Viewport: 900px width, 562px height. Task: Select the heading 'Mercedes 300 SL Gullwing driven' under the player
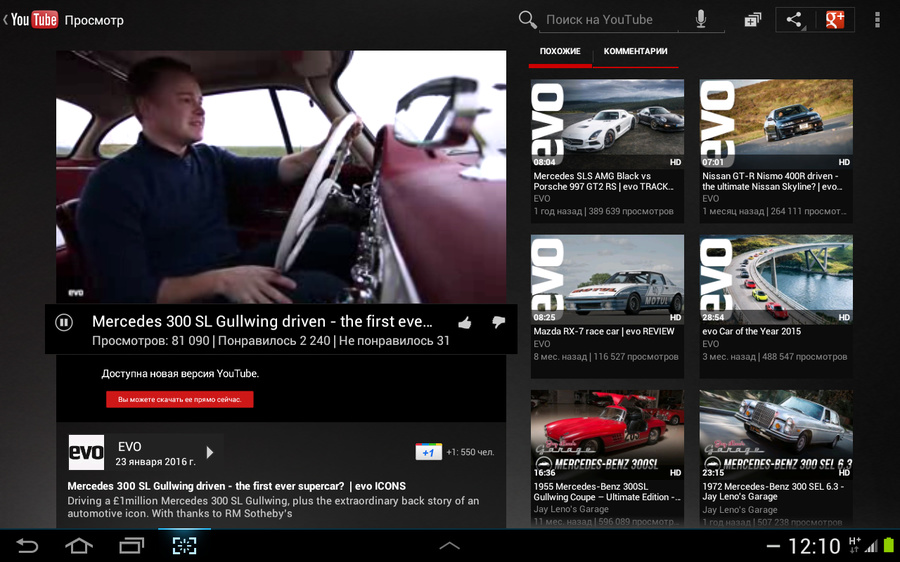coord(262,321)
